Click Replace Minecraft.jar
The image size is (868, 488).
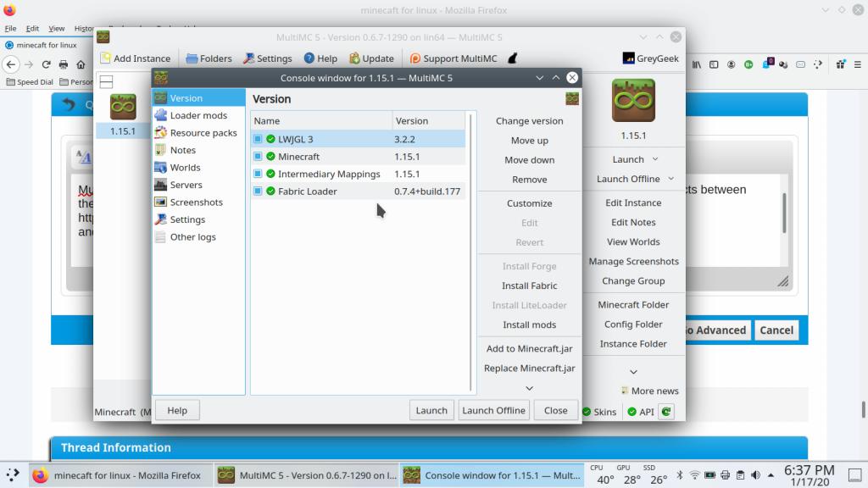(529, 368)
